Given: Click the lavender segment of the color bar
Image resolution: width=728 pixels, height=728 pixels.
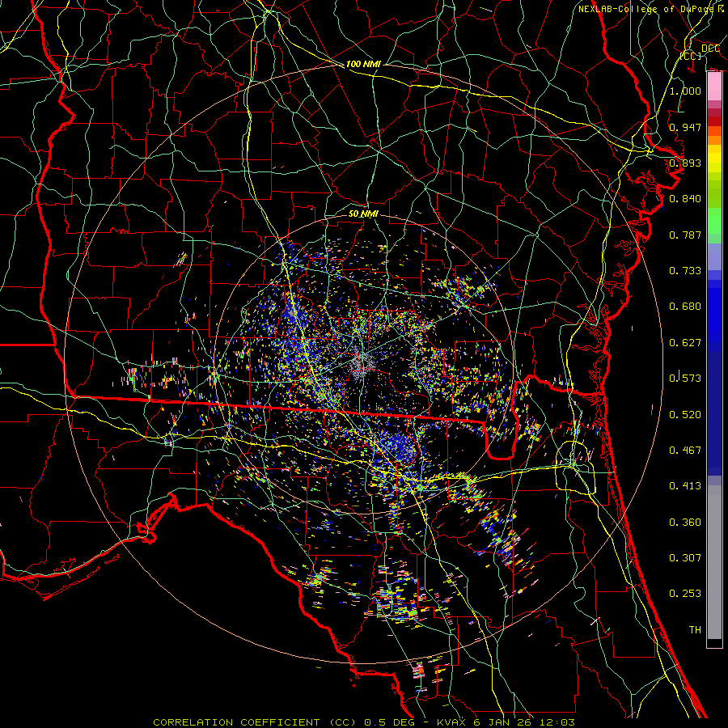Looking at the screenshot, I should point(714,256).
